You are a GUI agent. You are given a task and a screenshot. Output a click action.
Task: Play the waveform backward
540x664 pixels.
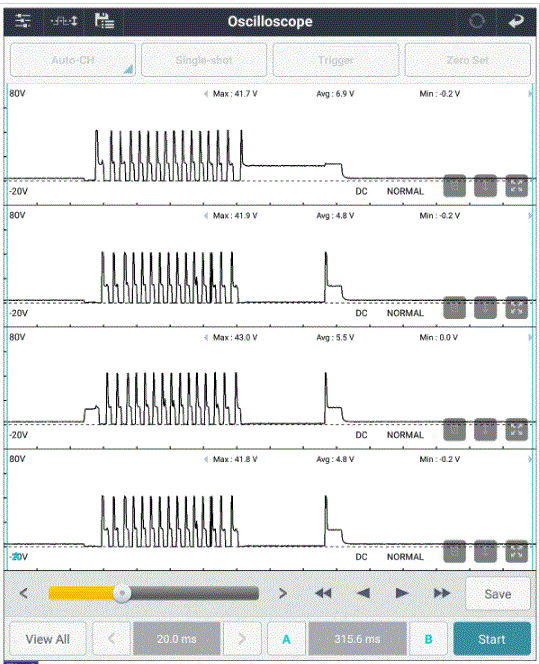pyautogui.click(x=363, y=593)
